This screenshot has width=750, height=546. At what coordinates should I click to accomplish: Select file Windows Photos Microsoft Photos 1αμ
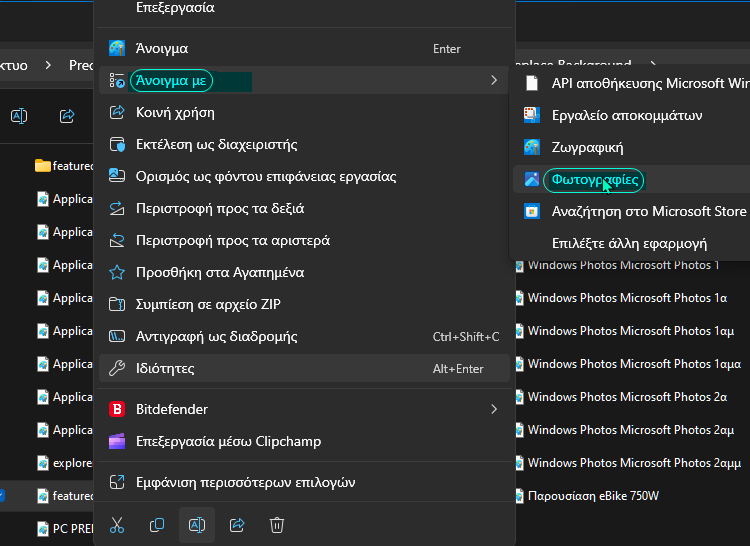pos(630,331)
